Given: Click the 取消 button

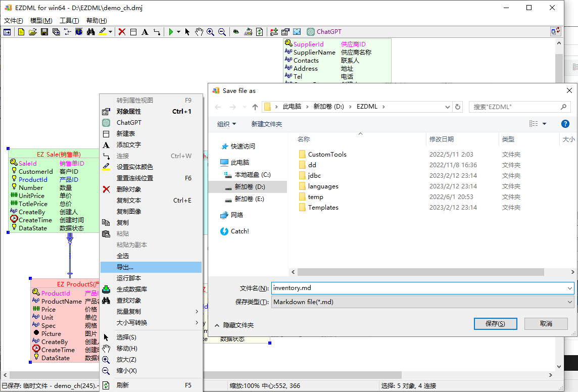Looking at the screenshot, I should click(x=546, y=324).
